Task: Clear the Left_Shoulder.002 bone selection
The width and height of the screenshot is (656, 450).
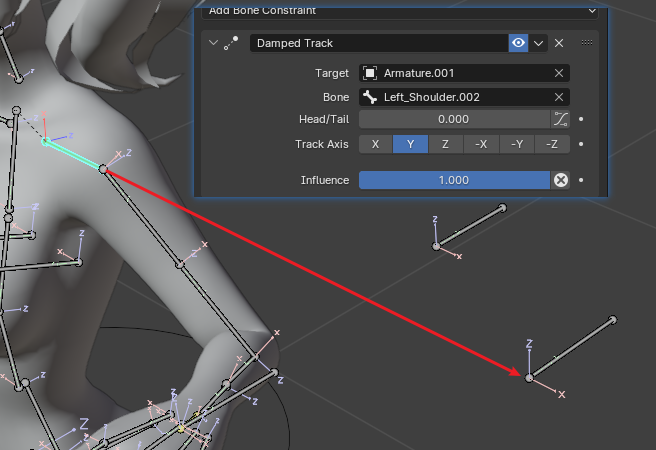Action: pos(559,97)
